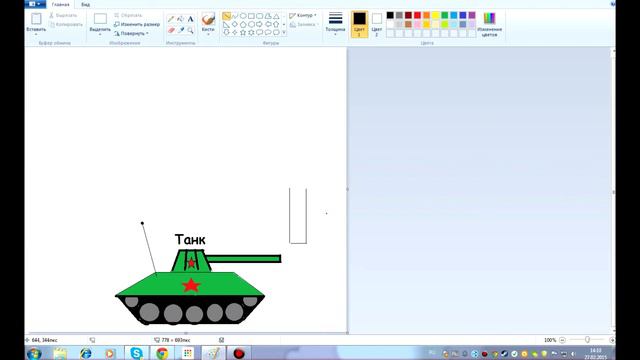This screenshot has height=360, width=640.
Task: Select the Oval callout shape
Action: coord(268,32)
